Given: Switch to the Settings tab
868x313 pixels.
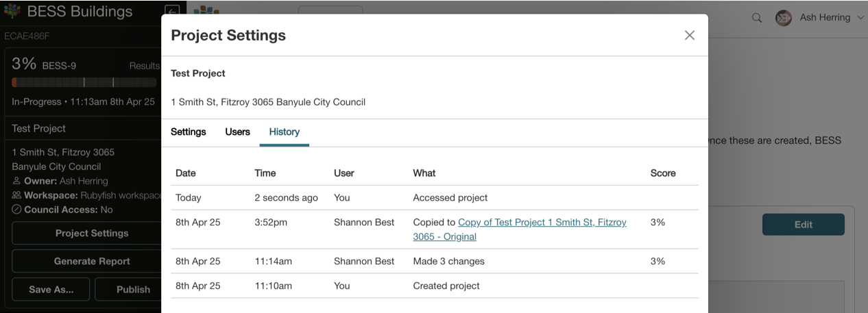Looking at the screenshot, I should (x=188, y=132).
